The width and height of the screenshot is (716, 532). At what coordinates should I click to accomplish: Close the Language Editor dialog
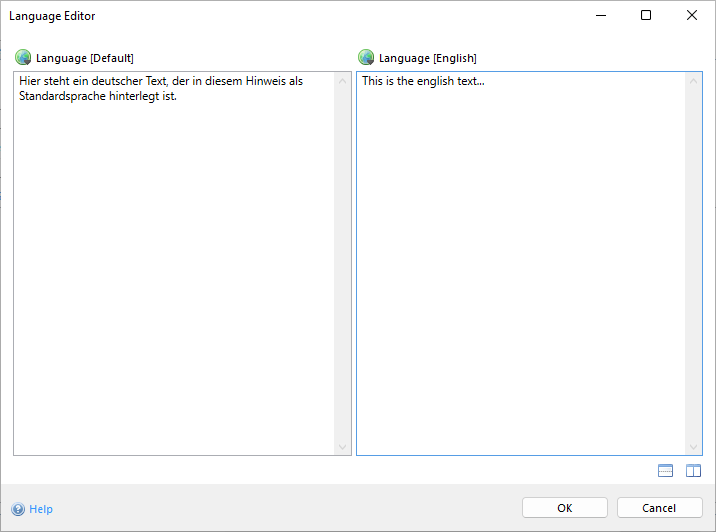coord(692,15)
